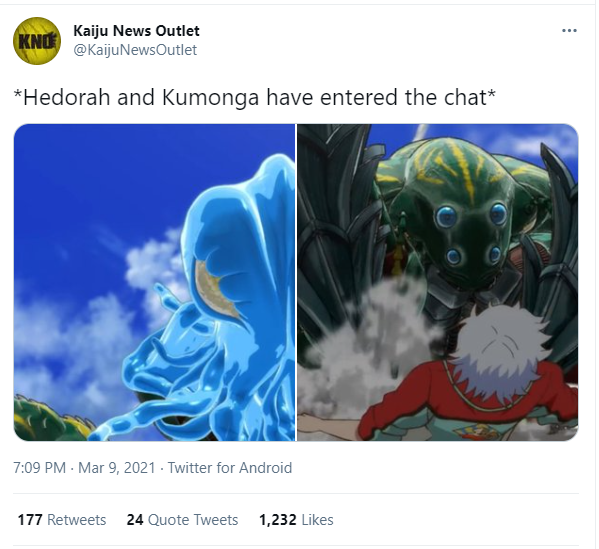
Task: Show the 24 Quote Tweets list
Action: (x=182, y=520)
